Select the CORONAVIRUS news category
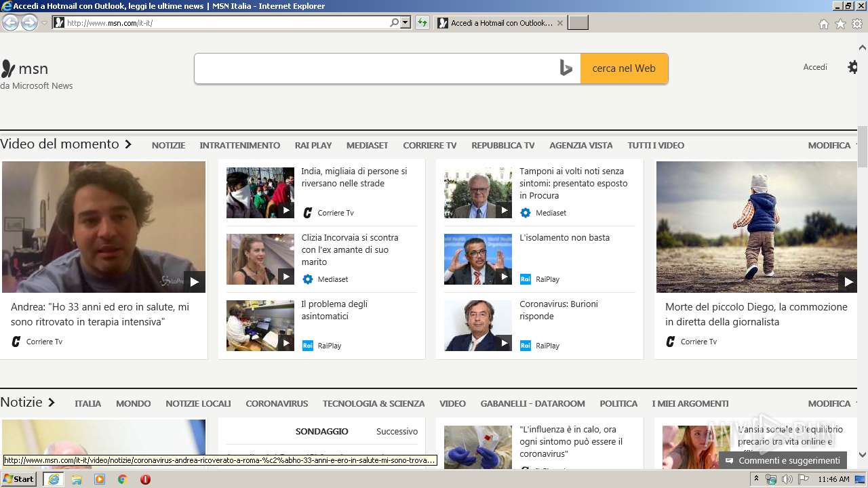Screen dimensions: 868x488 pyautogui.click(x=277, y=403)
